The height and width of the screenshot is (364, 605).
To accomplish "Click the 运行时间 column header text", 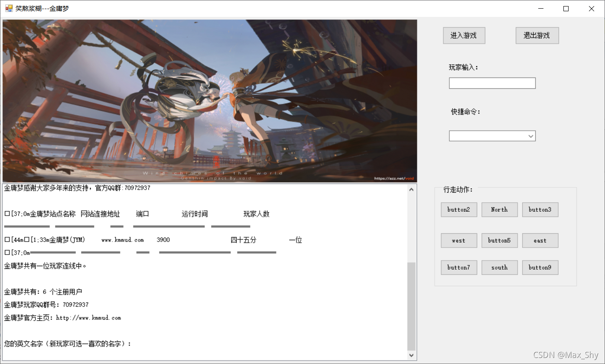I will tap(195, 214).
